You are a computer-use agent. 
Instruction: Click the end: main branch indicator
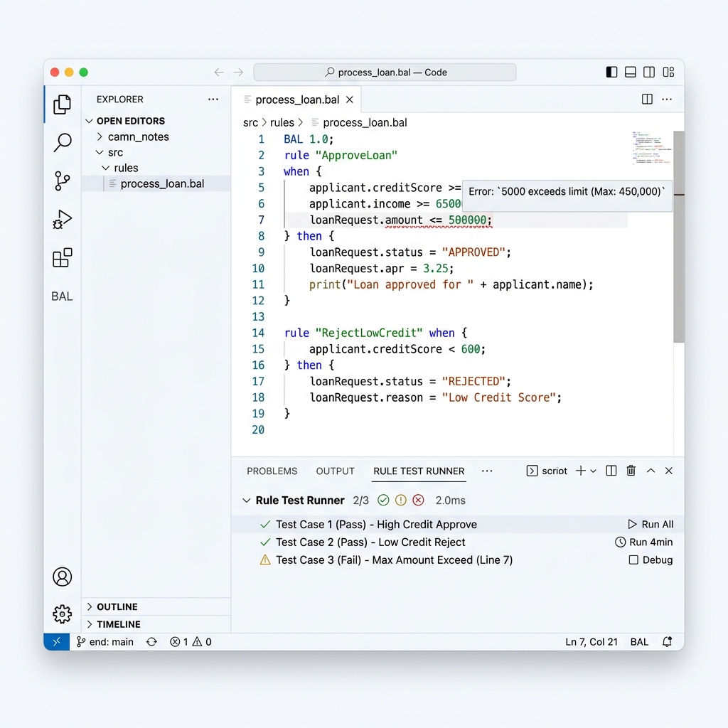[x=105, y=642]
